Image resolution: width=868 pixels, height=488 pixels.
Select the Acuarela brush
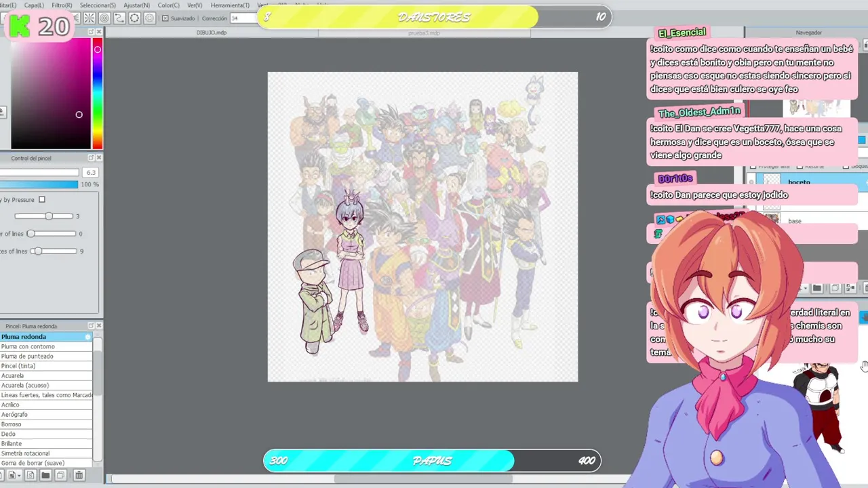tap(46, 375)
